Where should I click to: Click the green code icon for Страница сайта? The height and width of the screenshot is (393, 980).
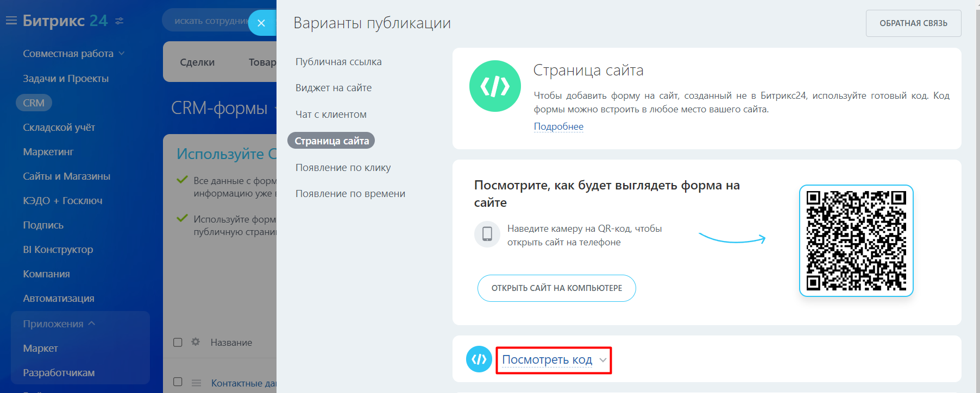pos(495,86)
